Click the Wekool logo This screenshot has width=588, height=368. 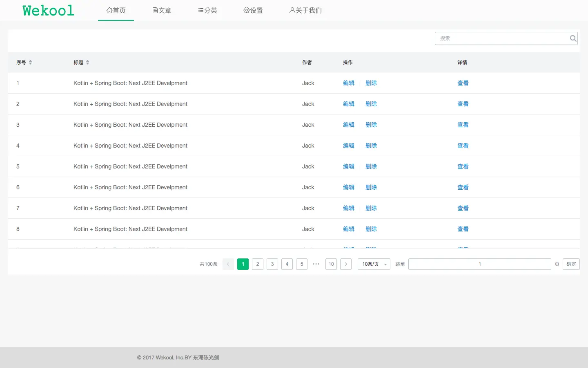pyautogui.click(x=48, y=10)
